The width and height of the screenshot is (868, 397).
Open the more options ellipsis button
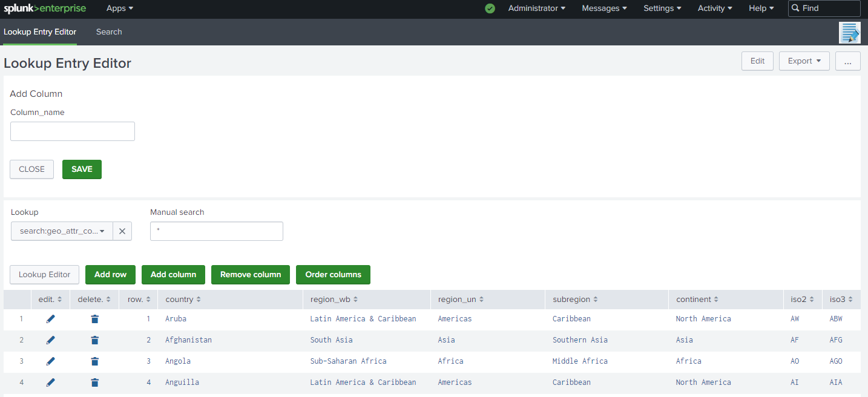point(848,61)
